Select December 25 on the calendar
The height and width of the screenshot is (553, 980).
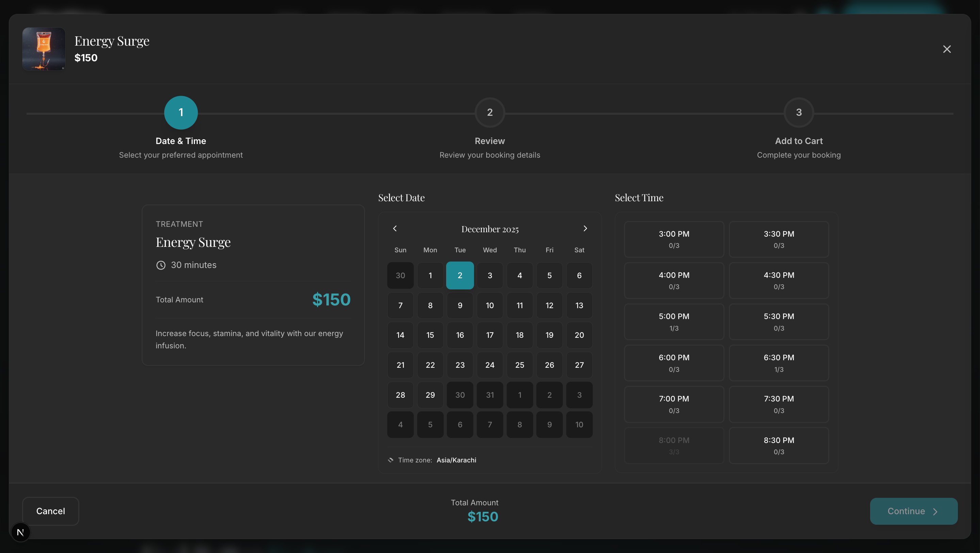coord(519,365)
